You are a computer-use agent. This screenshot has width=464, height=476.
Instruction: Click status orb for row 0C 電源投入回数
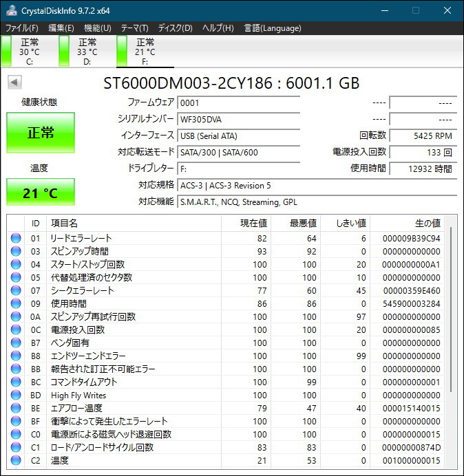[16, 329]
